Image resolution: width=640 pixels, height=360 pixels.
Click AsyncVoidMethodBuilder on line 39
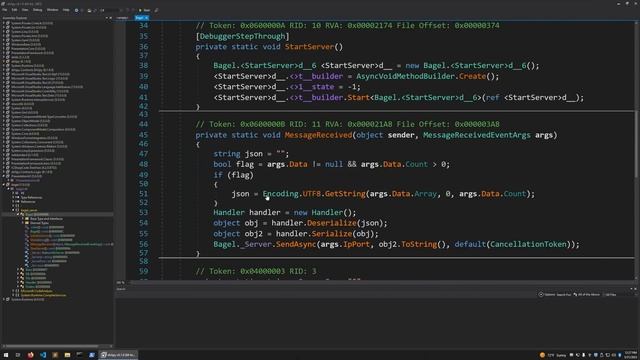pos(405,76)
